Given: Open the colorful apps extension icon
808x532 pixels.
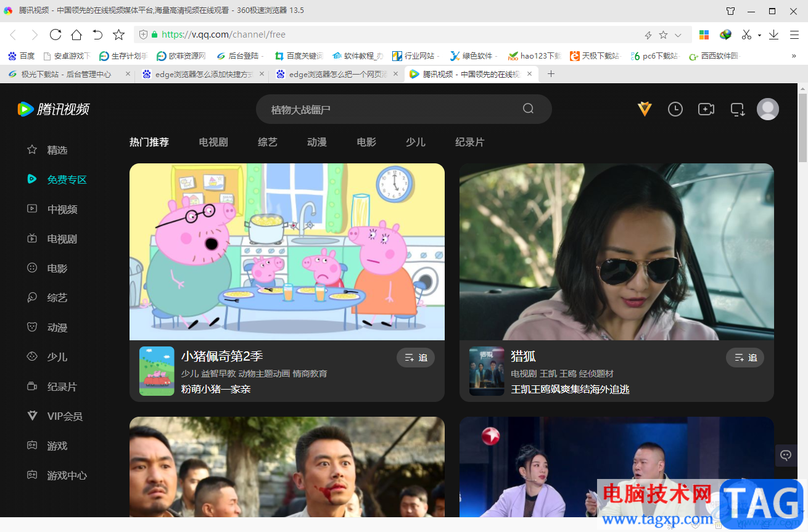Looking at the screenshot, I should [x=704, y=35].
